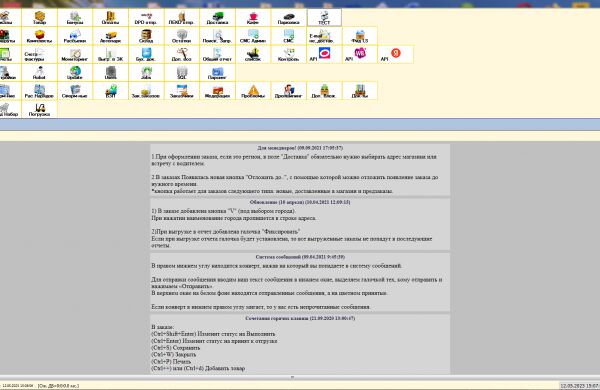Click the (Ctrl+W) Закрыть hotkey line
Image resolution: width=600 pixels, height=390 pixels.
tap(174, 355)
